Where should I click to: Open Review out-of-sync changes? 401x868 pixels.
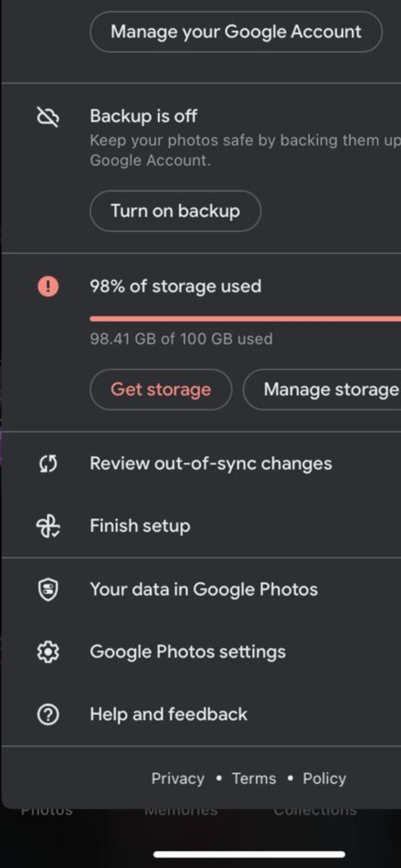[211, 463]
